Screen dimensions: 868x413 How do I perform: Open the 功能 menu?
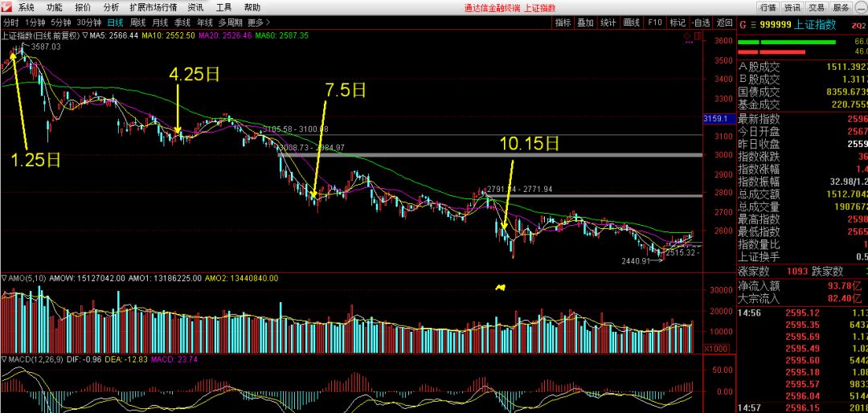[55, 8]
